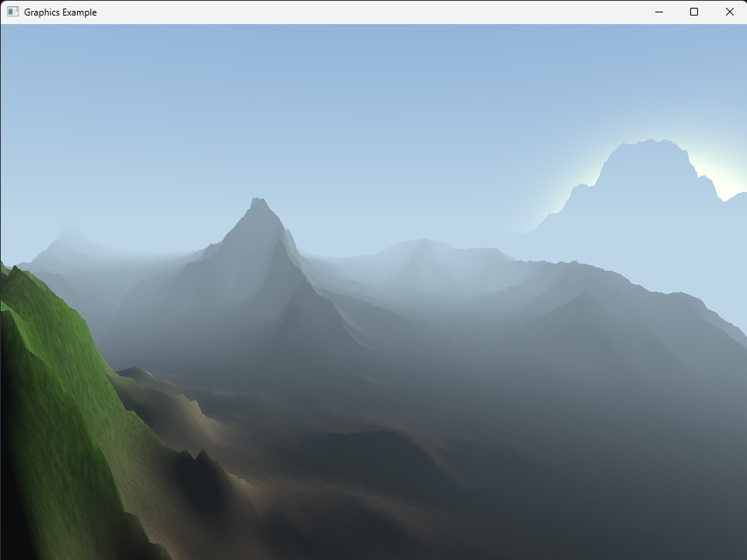
Task: Click the application icon in the title bar
Action: coord(12,12)
